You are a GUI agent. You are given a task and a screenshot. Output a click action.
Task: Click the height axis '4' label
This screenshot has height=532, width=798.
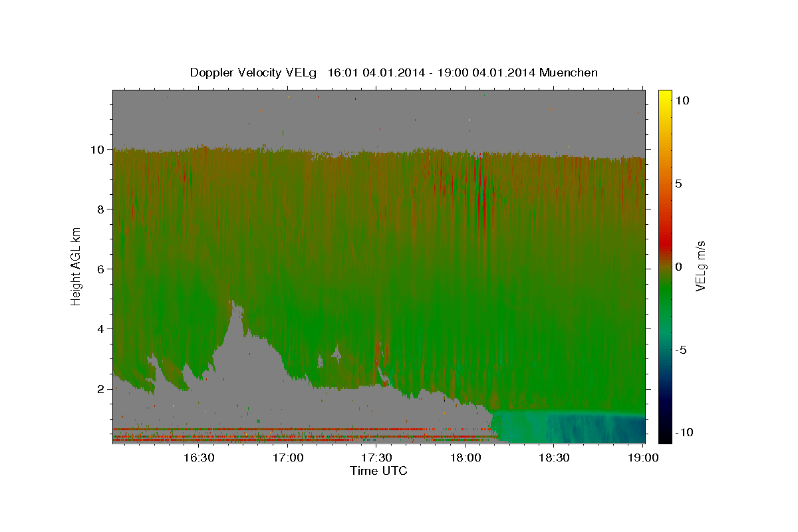pyautogui.click(x=101, y=329)
